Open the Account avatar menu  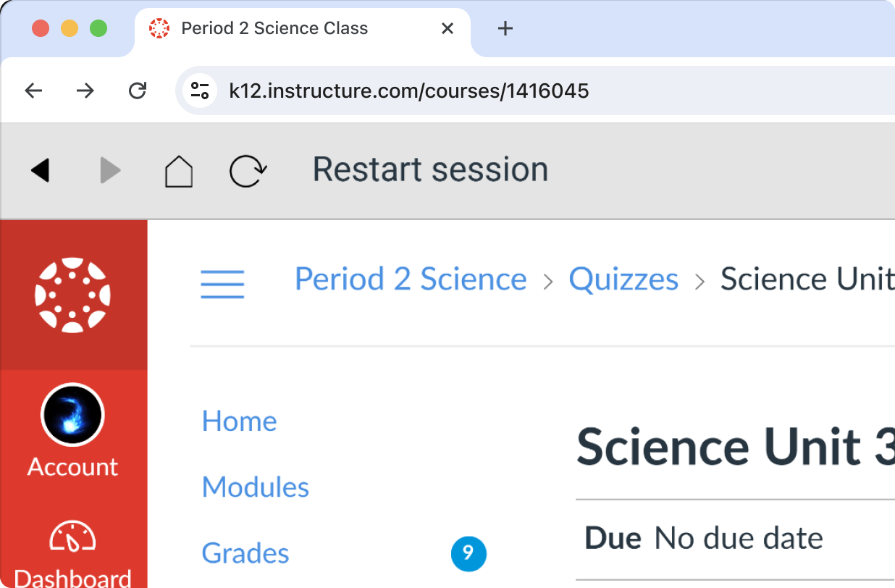(x=72, y=415)
